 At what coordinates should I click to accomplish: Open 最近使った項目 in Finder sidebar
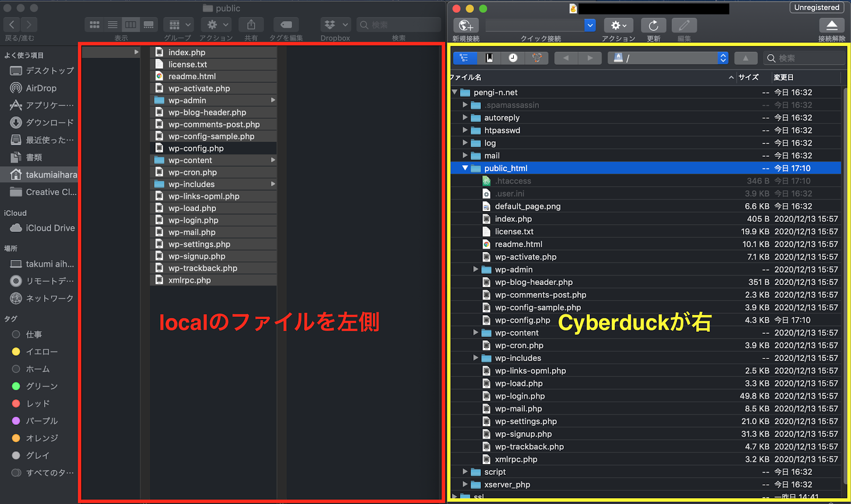[41, 140]
